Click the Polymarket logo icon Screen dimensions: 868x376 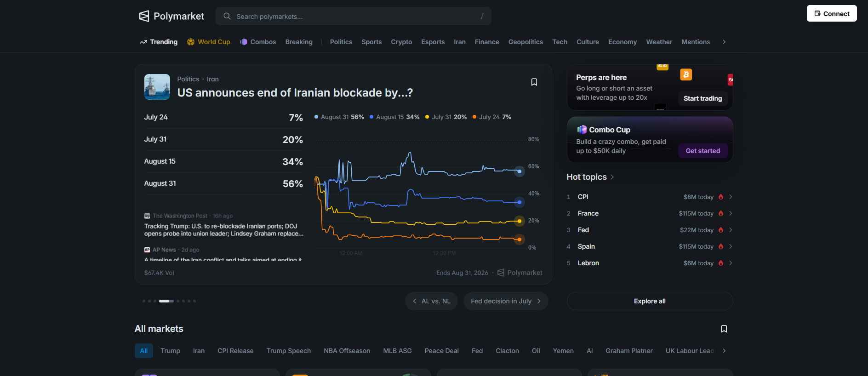(x=144, y=16)
